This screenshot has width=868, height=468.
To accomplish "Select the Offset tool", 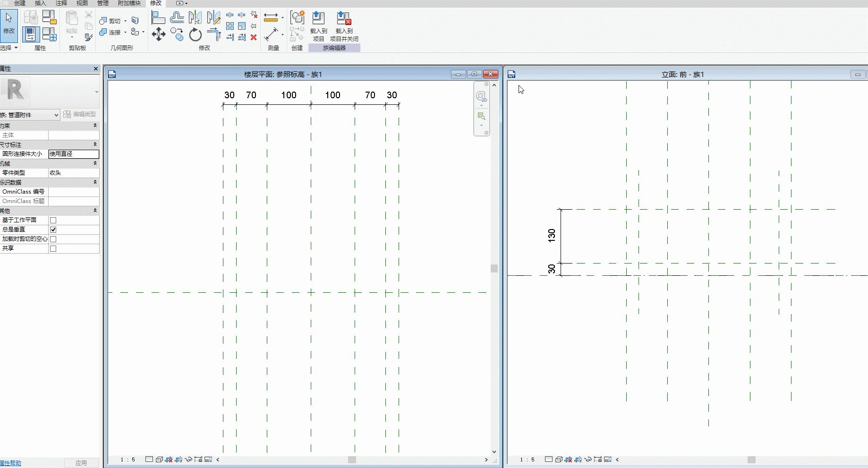I will (177, 17).
